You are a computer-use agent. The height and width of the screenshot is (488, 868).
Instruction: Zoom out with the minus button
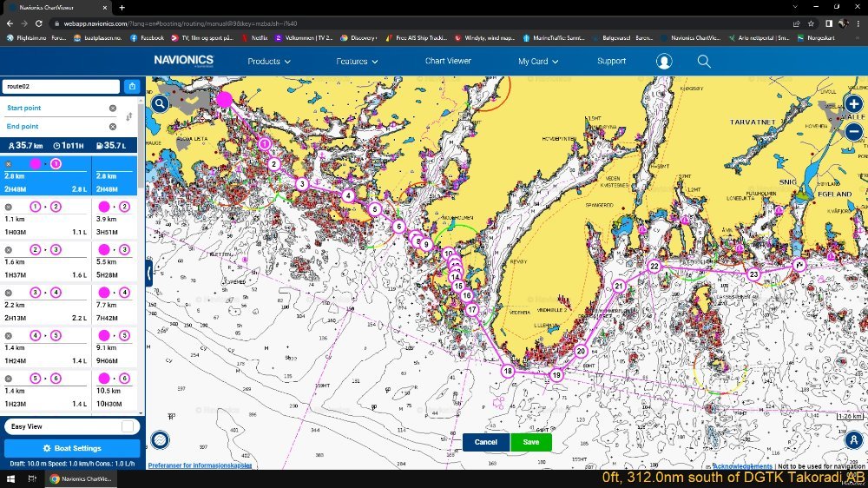[x=853, y=132]
